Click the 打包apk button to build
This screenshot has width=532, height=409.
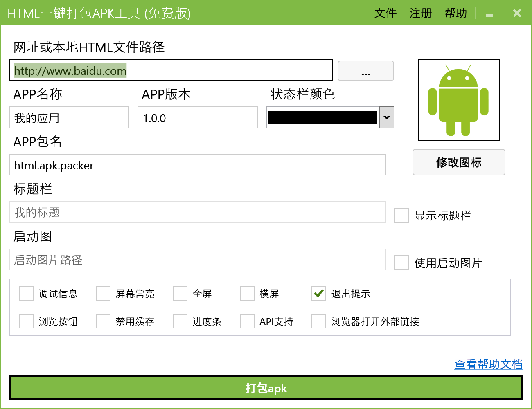[266, 388]
